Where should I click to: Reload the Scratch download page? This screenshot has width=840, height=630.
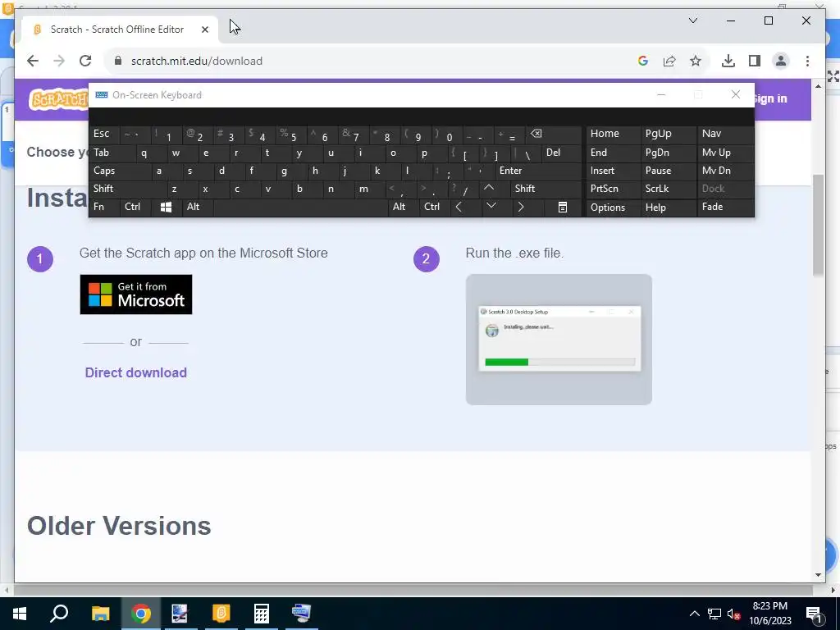coord(85,61)
